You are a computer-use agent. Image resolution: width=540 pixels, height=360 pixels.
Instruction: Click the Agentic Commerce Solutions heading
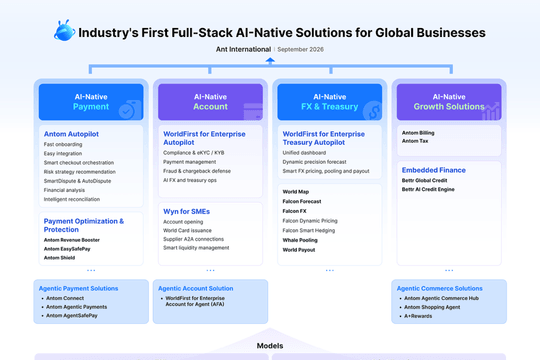(x=439, y=288)
